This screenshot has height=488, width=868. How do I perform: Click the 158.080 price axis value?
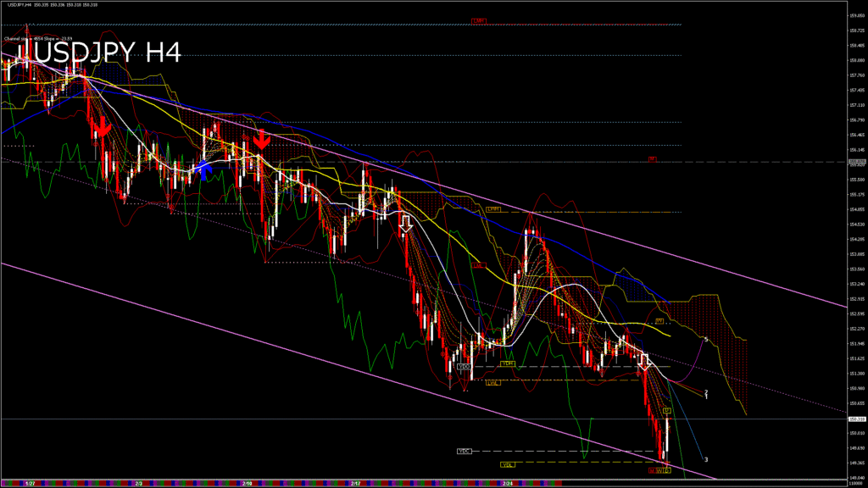(x=857, y=60)
